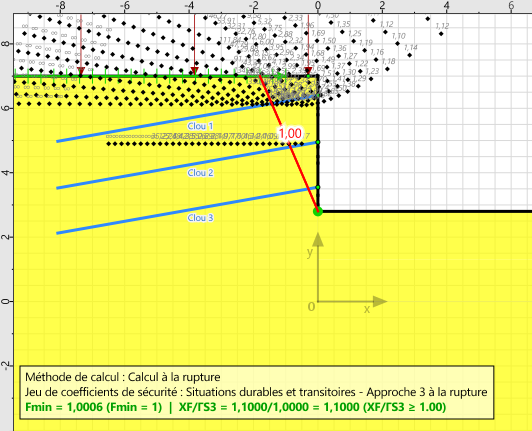This screenshot has width=532, height=431.
Task: Click the Méthode de calcul line in results box
Action: click(123, 377)
